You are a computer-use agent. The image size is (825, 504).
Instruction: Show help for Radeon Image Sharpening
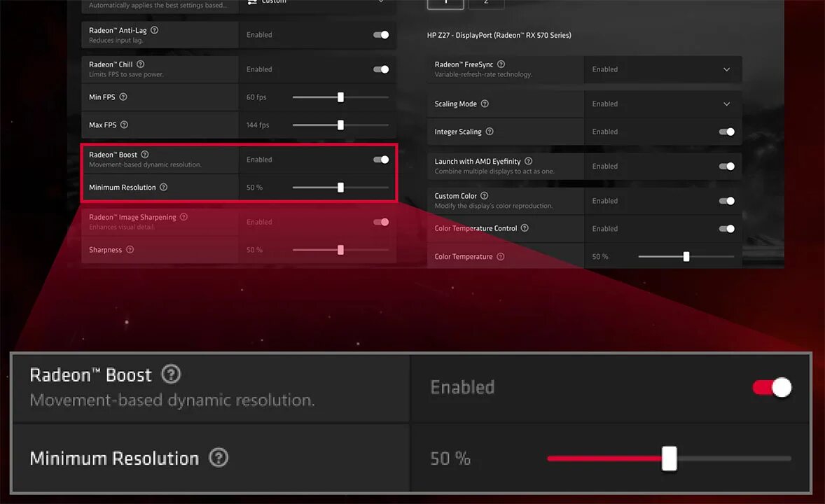[x=183, y=217]
